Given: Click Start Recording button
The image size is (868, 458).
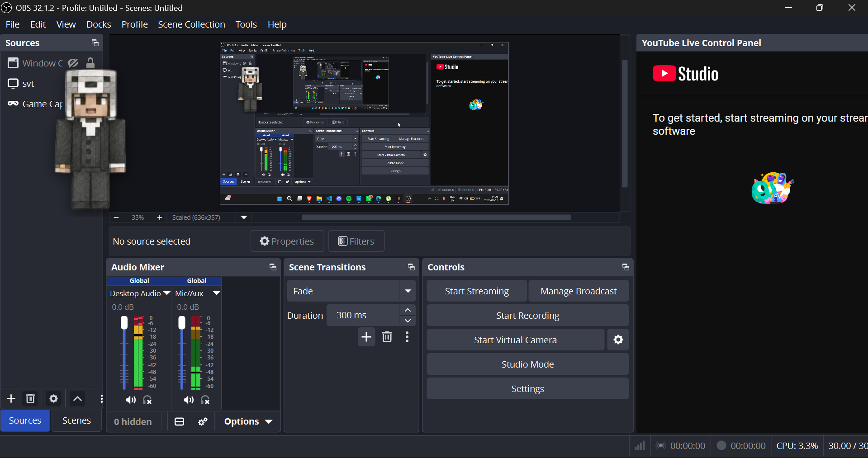Looking at the screenshot, I should tap(527, 316).
